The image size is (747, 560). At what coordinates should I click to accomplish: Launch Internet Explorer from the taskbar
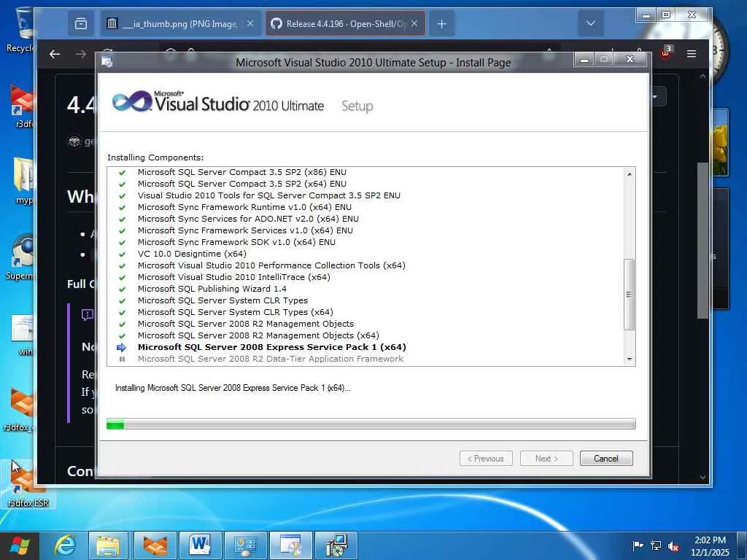[65, 545]
